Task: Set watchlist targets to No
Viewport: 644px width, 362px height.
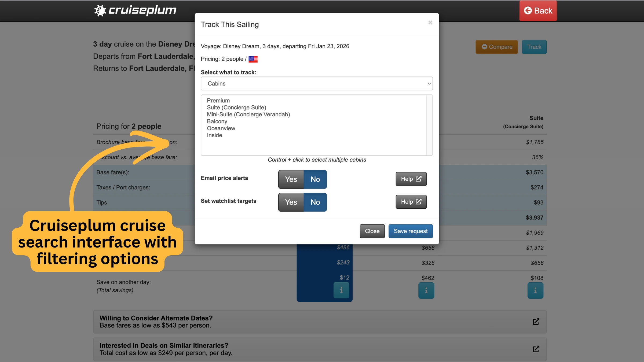Action: click(315, 202)
